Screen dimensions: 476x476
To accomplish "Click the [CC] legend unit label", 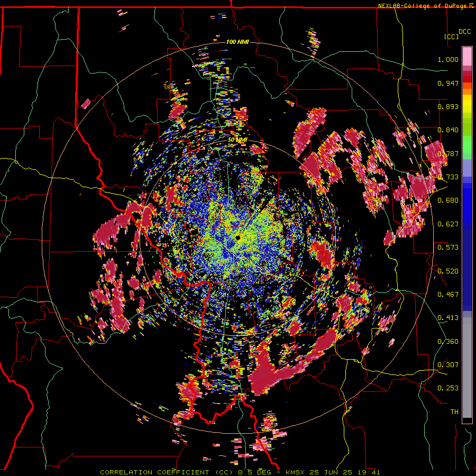I will [x=451, y=36].
